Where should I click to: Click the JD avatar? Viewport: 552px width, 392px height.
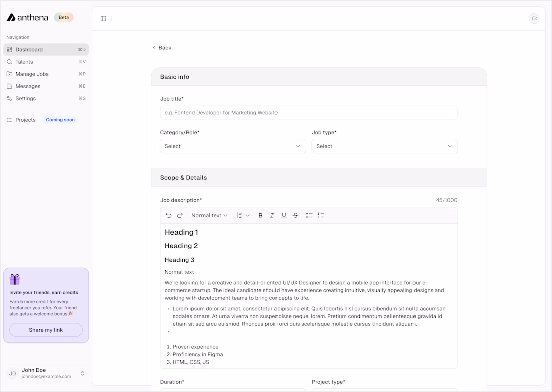[x=13, y=374]
